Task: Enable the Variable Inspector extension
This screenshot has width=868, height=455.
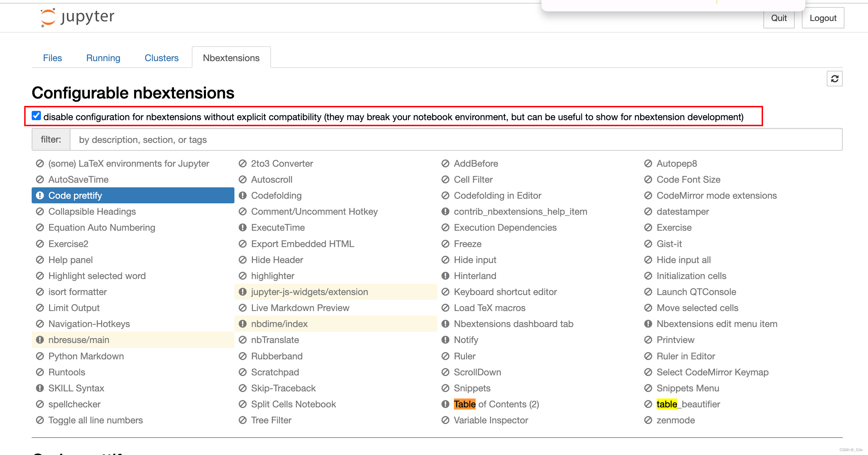Action: [491, 420]
